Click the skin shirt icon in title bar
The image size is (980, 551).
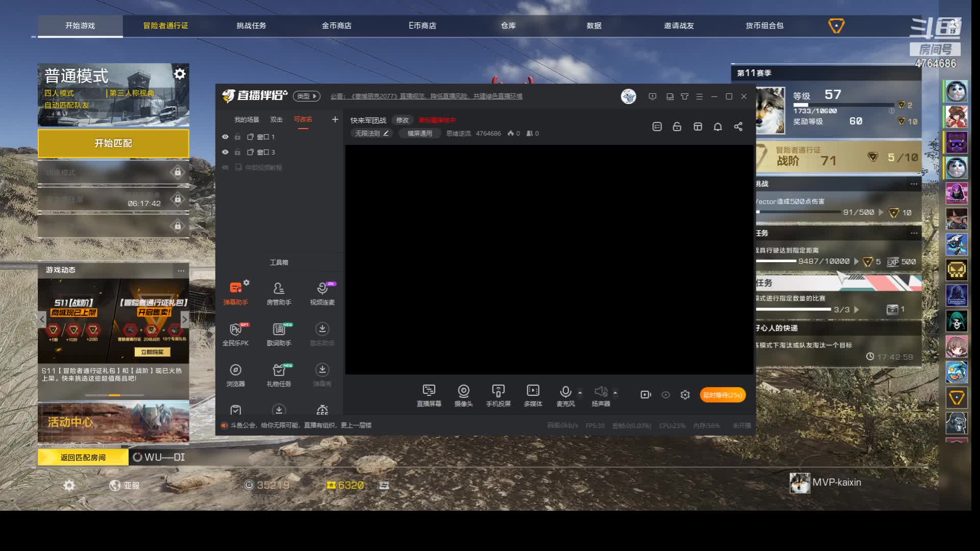[684, 96]
